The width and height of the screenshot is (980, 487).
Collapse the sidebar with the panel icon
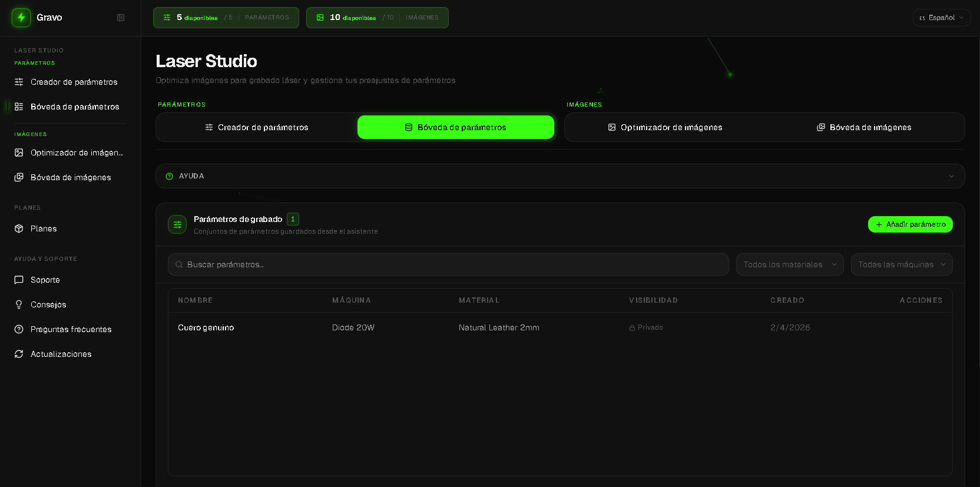(121, 18)
